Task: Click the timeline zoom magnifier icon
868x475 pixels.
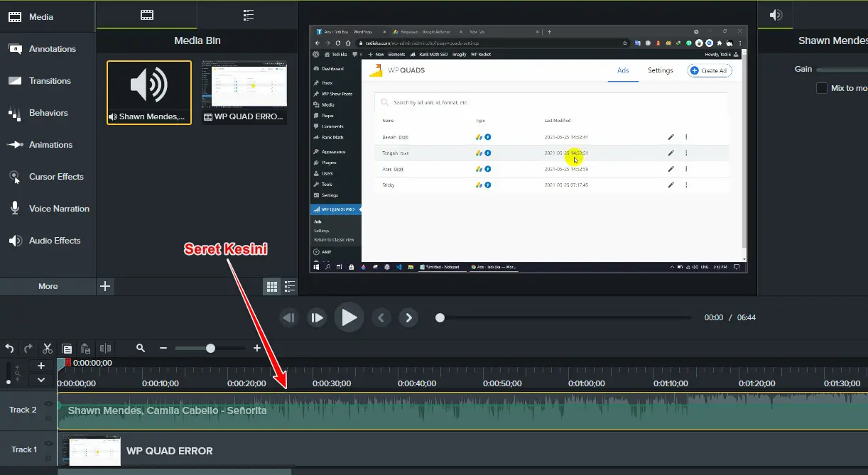Action: point(141,348)
